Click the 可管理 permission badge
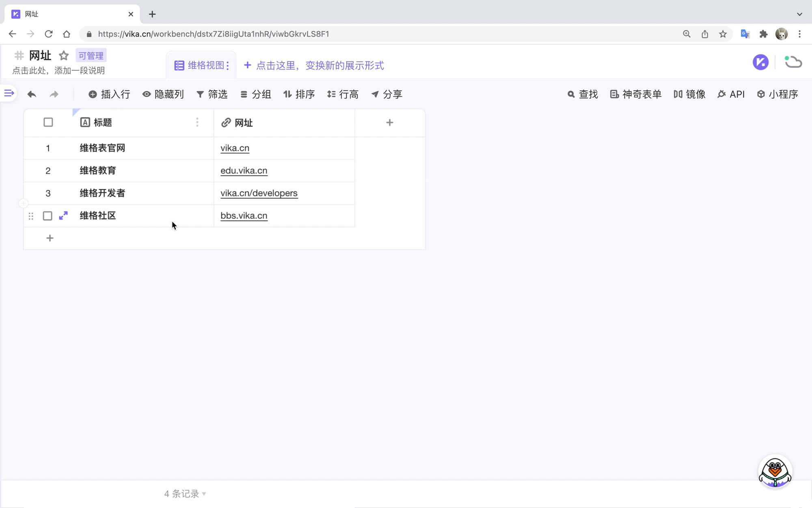The image size is (812, 508). click(x=91, y=56)
